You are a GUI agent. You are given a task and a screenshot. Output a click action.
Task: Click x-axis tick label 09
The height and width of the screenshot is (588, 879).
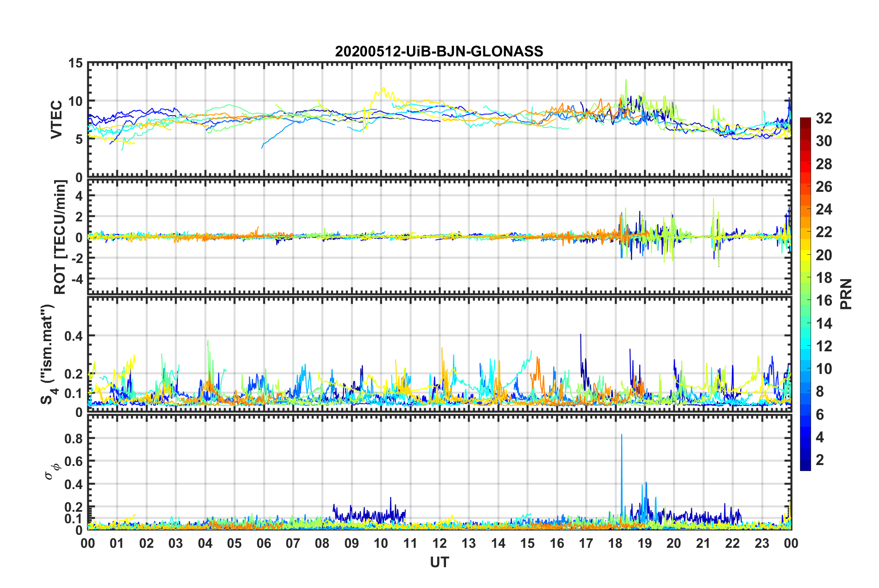[x=352, y=543]
